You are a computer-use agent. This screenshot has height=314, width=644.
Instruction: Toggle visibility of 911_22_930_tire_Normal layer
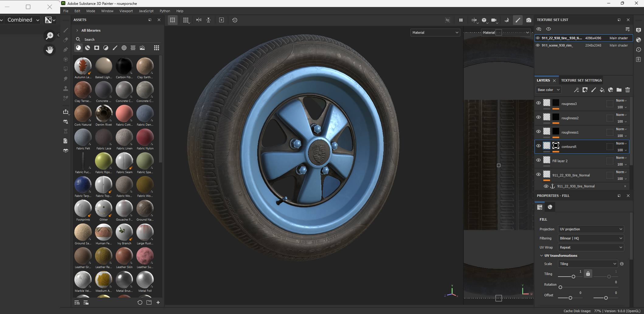pyautogui.click(x=538, y=174)
